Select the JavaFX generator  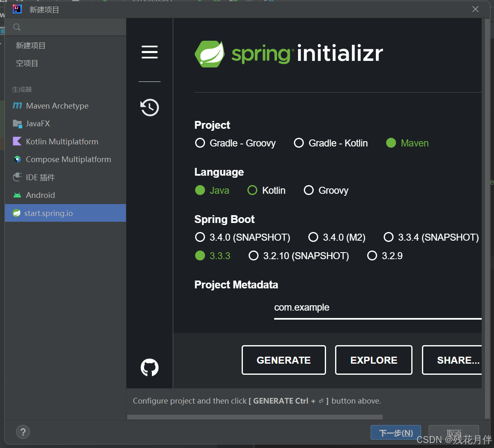[x=65, y=123]
